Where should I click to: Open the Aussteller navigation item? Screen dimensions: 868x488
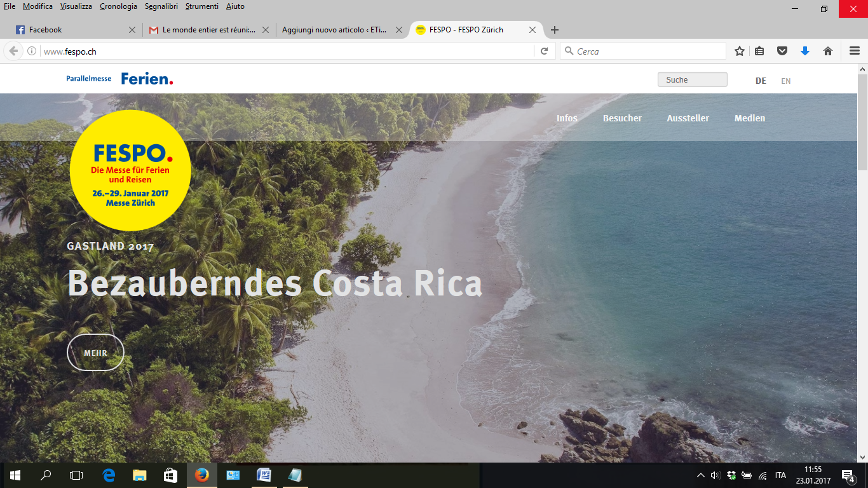coord(688,118)
